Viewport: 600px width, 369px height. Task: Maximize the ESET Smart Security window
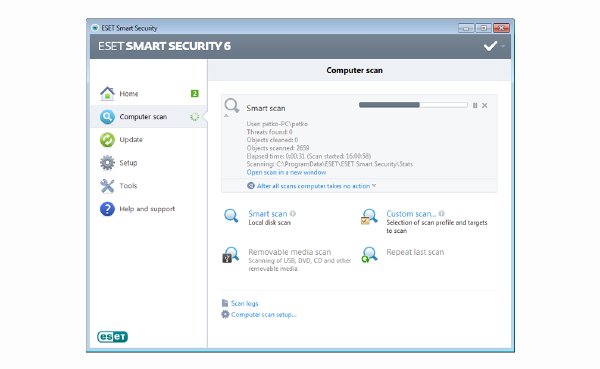(484, 28)
